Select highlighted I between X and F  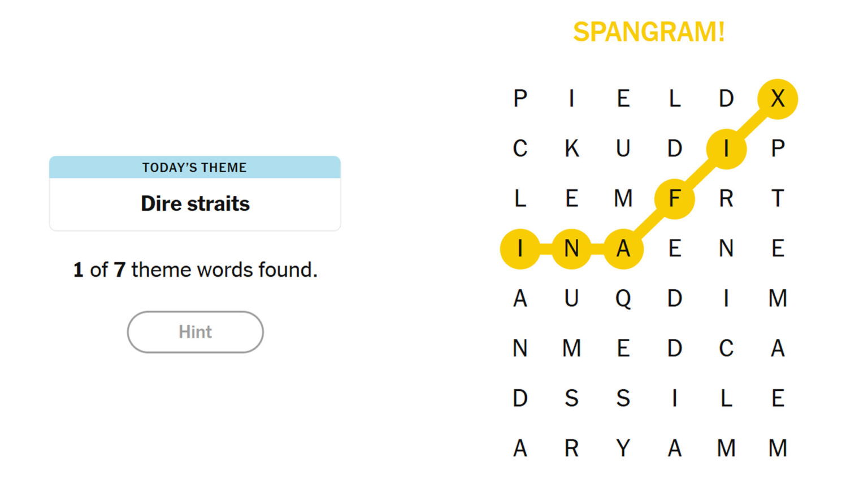click(x=726, y=149)
